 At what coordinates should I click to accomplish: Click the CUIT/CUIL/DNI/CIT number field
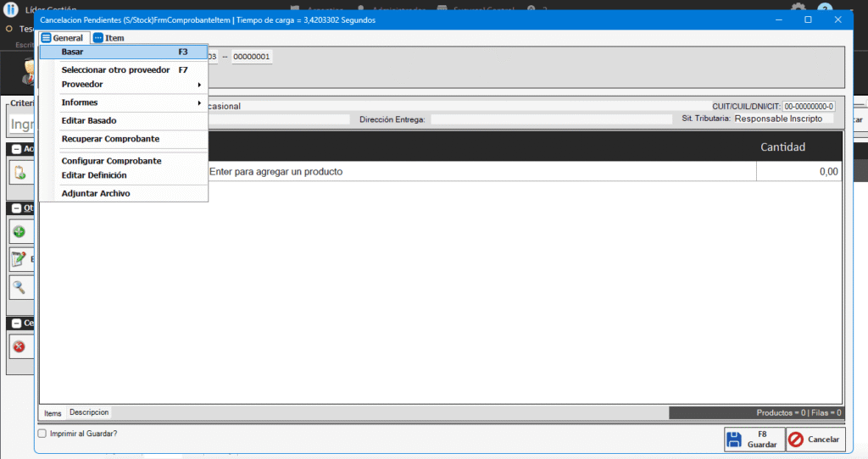point(809,107)
